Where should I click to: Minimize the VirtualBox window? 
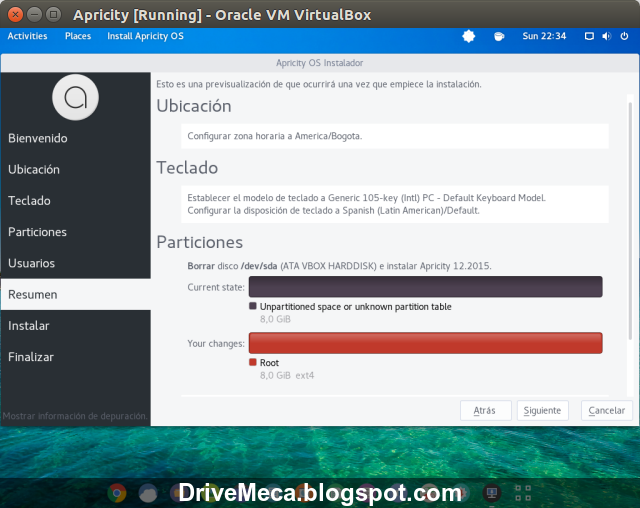[34, 15]
